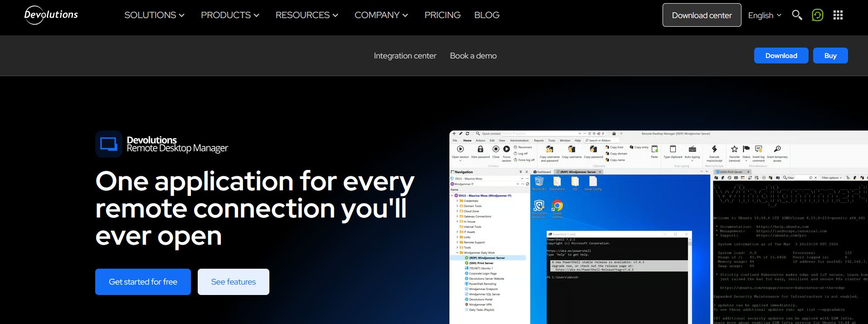Viewport: 868px width, 324px height.
Task: Click the Download center button
Action: pyautogui.click(x=702, y=15)
